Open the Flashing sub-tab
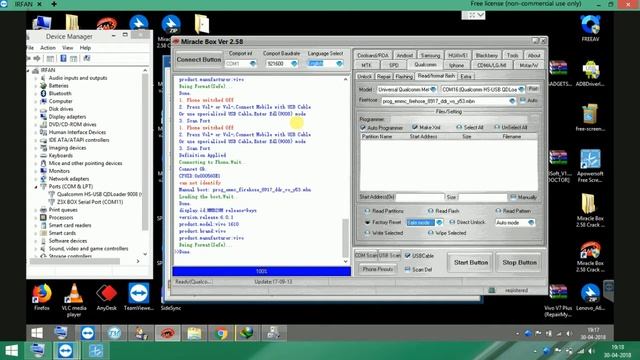 [x=404, y=76]
